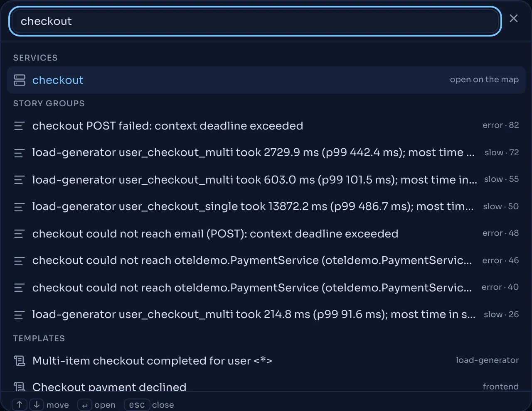This screenshot has width=532, height=411.
Task: Click the "slow · 50" label
Action: point(501,207)
